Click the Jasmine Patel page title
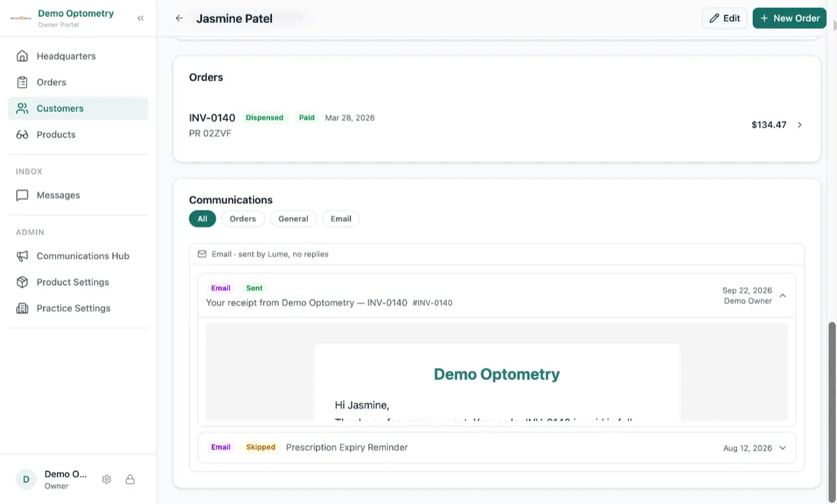 (x=234, y=18)
